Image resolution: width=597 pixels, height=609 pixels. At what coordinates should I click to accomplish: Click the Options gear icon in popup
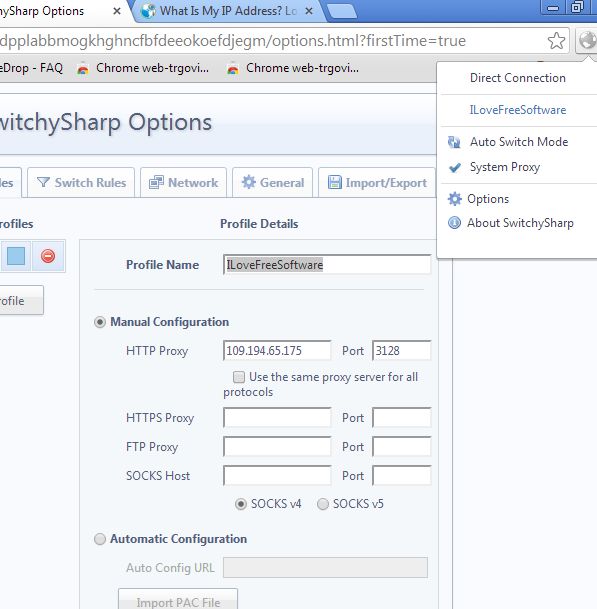tap(454, 199)
